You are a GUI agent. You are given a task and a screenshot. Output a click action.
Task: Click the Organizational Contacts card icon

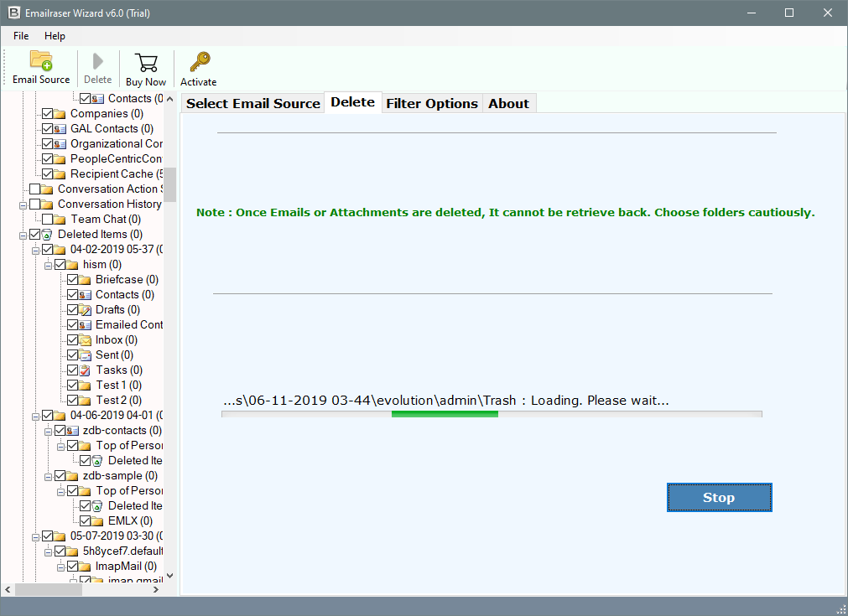(60, 144)
